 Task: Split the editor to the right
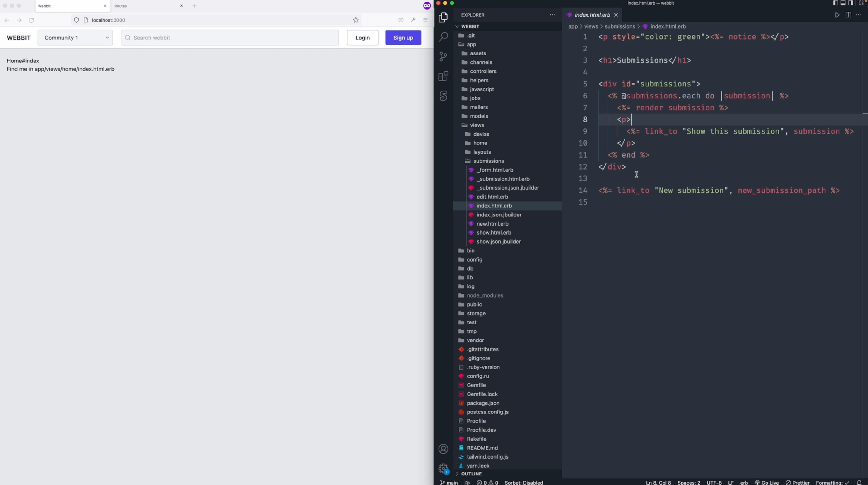[x=848, y=15]
